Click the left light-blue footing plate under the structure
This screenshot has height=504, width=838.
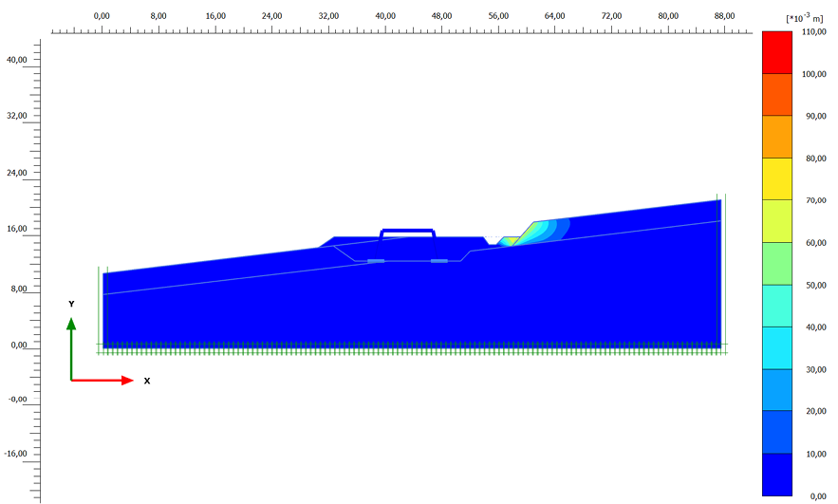[x=376, y=261]
